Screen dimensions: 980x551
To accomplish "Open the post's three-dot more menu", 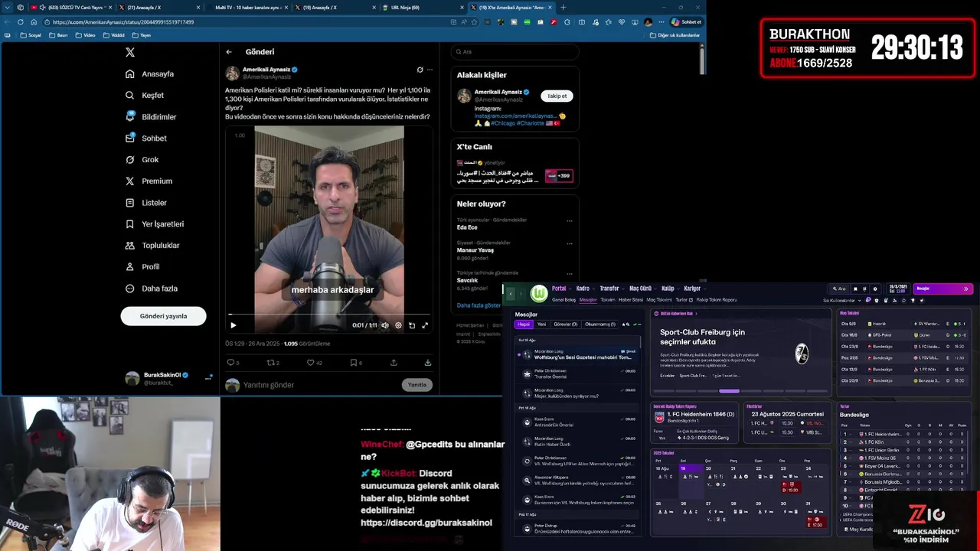I will (x=430, y=70).
